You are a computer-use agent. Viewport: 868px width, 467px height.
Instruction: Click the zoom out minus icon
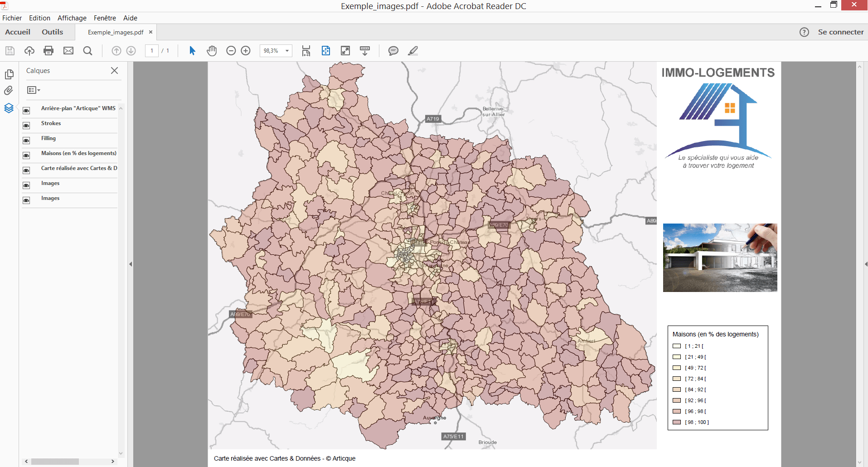click(x=231, y=51)
